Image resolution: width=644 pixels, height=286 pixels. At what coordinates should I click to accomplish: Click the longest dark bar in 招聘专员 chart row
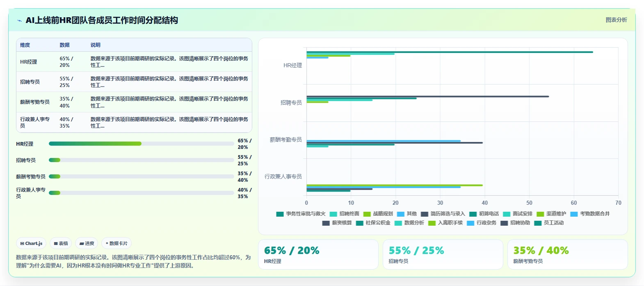[x=427, y=96]
